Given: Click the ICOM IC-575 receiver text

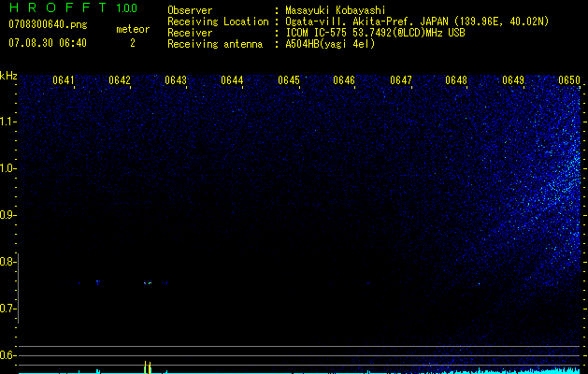Looking at the screenshot, I should pos(375,33).
